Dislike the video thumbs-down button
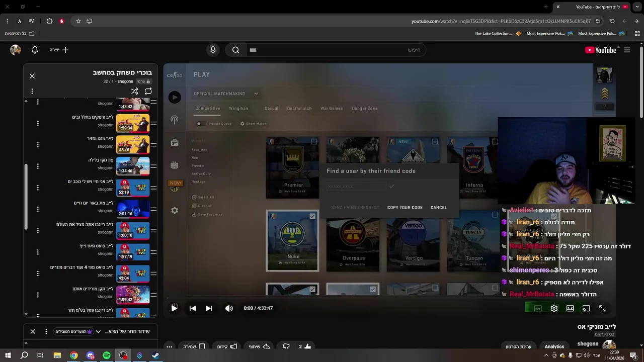Viewport: 644px width, 362px height. tap(286, 346)
